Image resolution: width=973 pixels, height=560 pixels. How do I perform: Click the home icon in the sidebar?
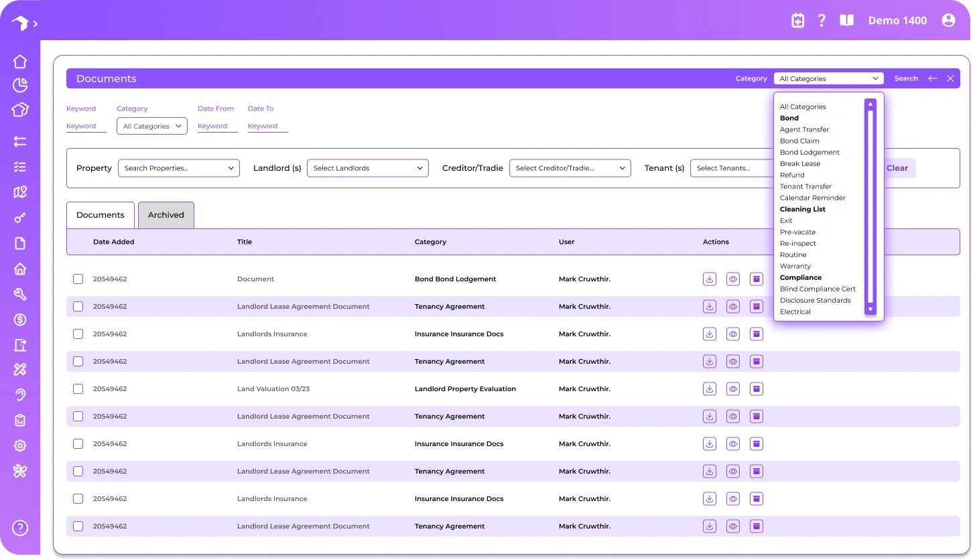[20, 62]
